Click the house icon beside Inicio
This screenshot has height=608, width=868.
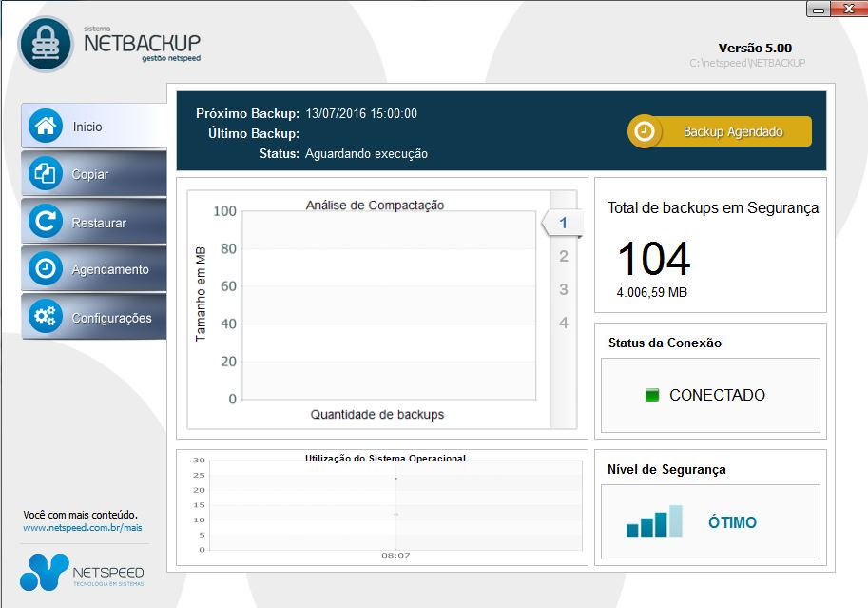(45, 127)
